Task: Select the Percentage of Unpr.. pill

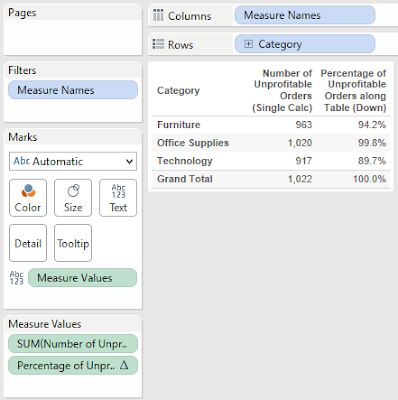Action: click(x=73, y=365)
